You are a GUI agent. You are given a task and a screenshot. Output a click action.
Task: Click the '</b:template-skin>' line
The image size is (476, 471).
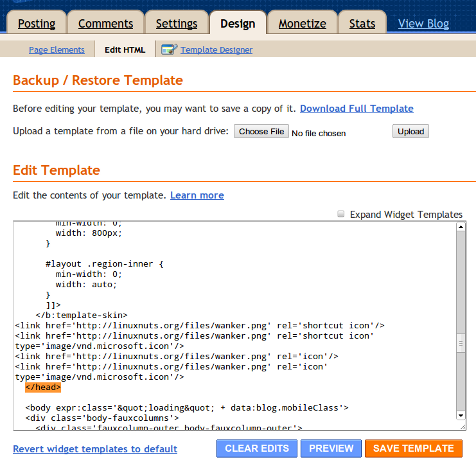(x=82, y=315)
